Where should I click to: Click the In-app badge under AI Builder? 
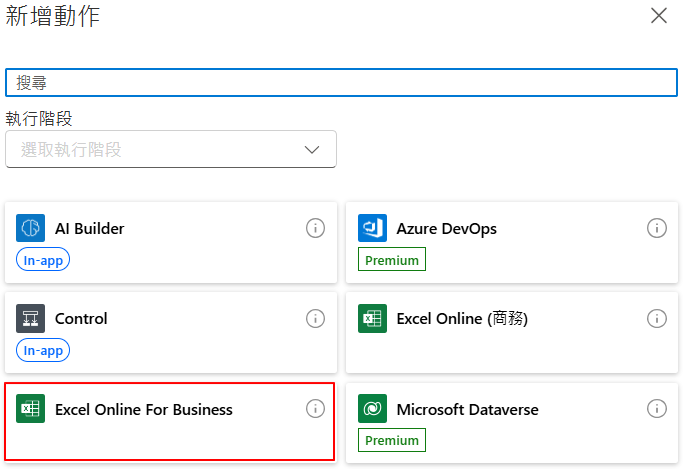click(43, 259)
